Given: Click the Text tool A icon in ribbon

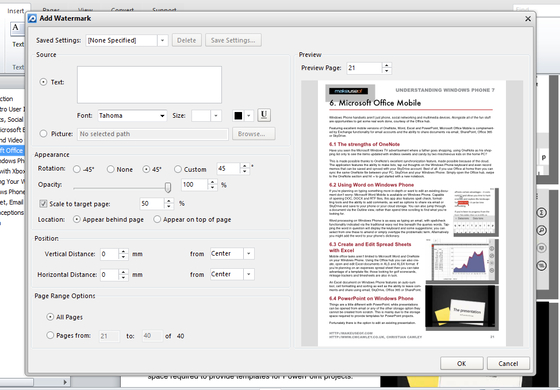Looking at the screenshot, I should tap(16, 28).
